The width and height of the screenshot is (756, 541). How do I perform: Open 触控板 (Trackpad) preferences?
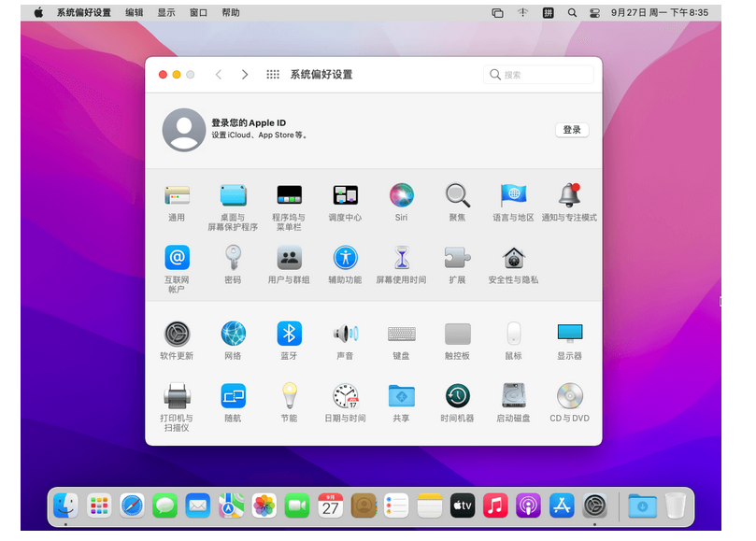(458, 334)
